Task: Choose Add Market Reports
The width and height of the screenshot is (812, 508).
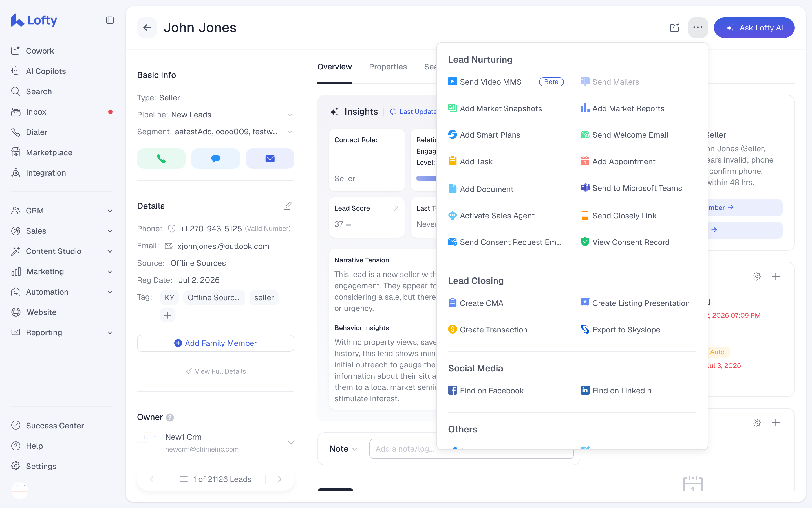Action: [x=623, y=109]
